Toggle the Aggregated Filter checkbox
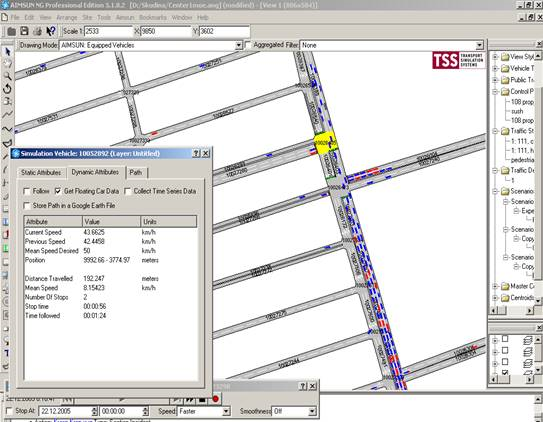Viewport: 543px width, 422px height. (248, 45)
